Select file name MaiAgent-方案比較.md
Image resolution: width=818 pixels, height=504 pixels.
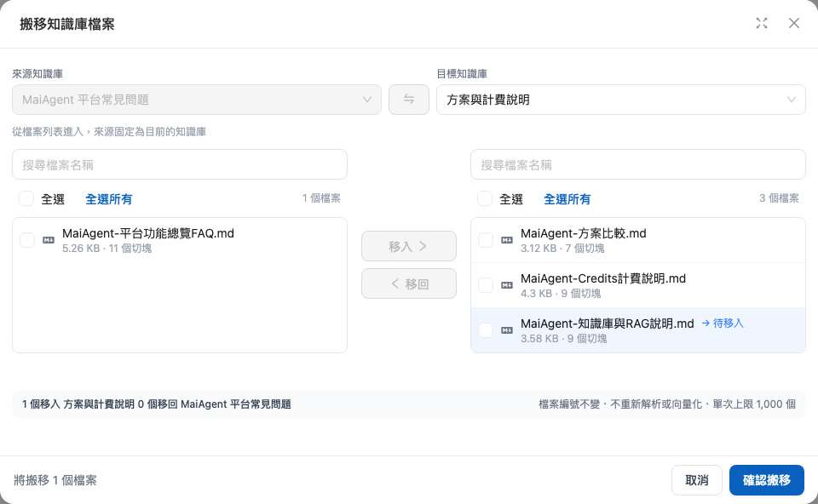[x=583, y=233]
